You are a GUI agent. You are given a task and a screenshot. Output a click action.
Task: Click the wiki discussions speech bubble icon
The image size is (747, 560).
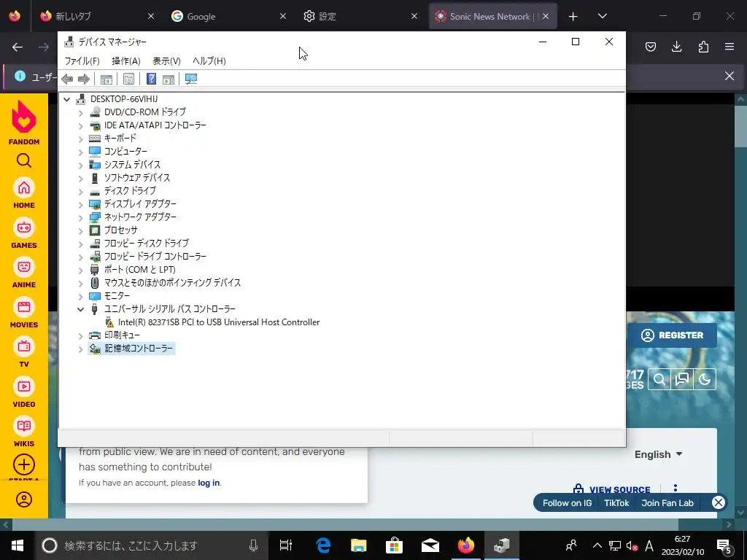click(682, 379)
